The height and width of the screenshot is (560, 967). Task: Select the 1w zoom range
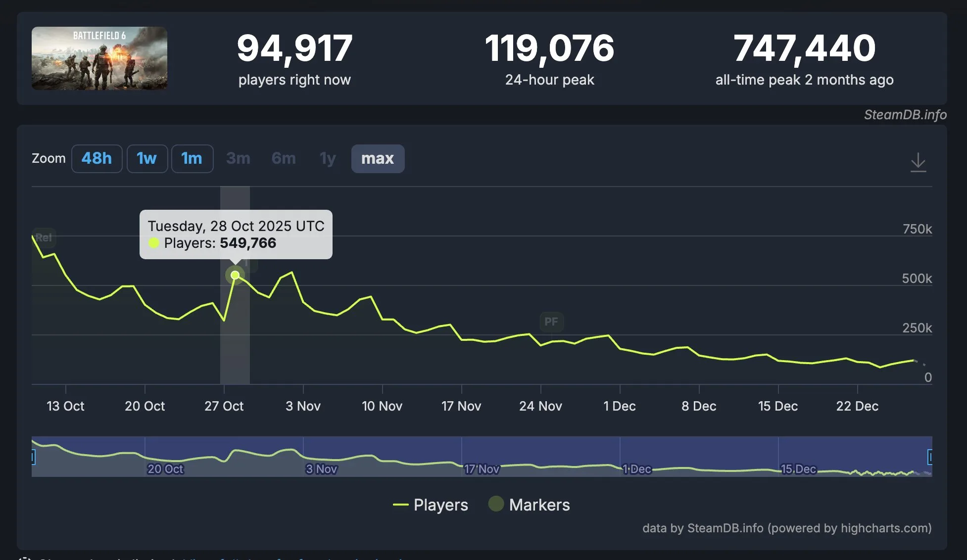[146, 158]
